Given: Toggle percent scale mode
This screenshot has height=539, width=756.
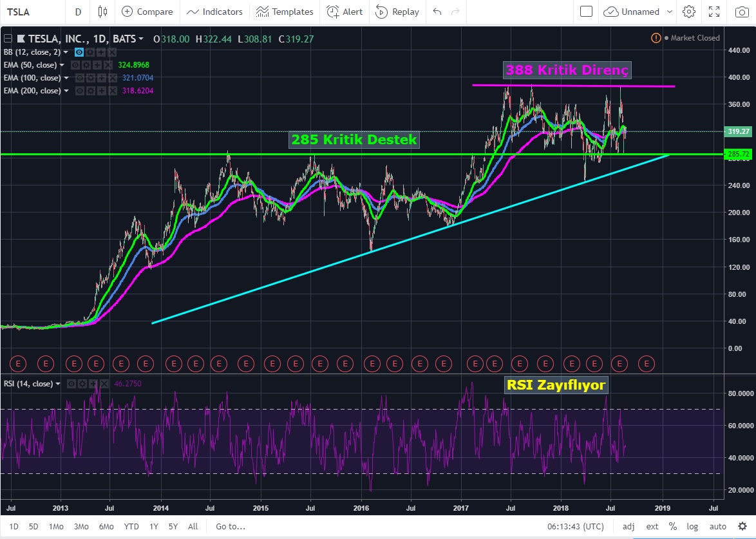Looking at the screenshot, I should [672, 527].
